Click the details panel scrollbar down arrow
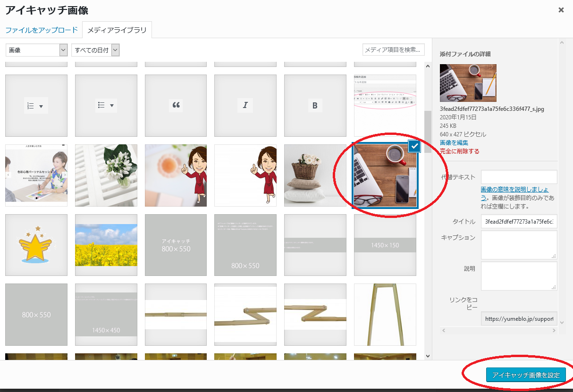This screenshot has width=573, height=392. click(562, 322)
